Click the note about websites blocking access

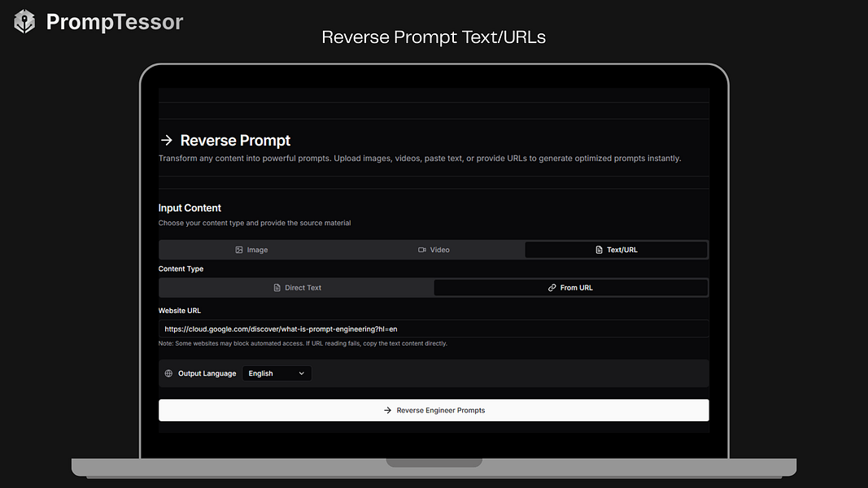(303, 343)
